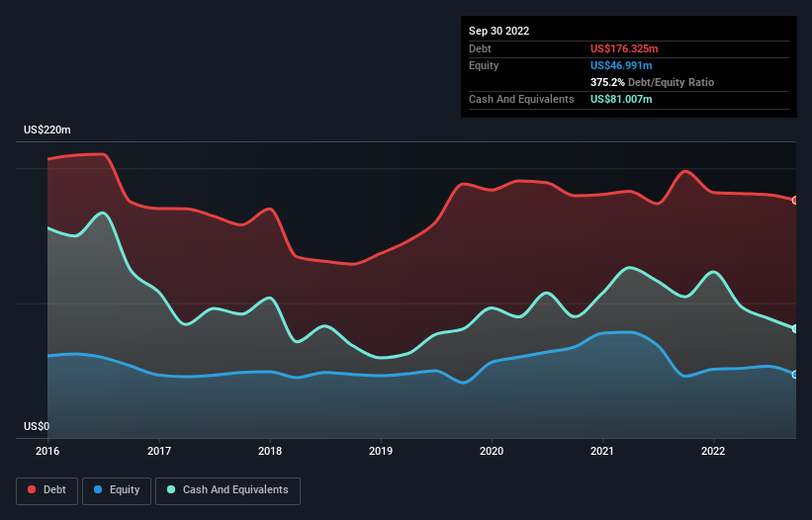This screenshot has height=520, width=812.
Task: Click the 2022 x-axis label
Action: tap(713, 451)
